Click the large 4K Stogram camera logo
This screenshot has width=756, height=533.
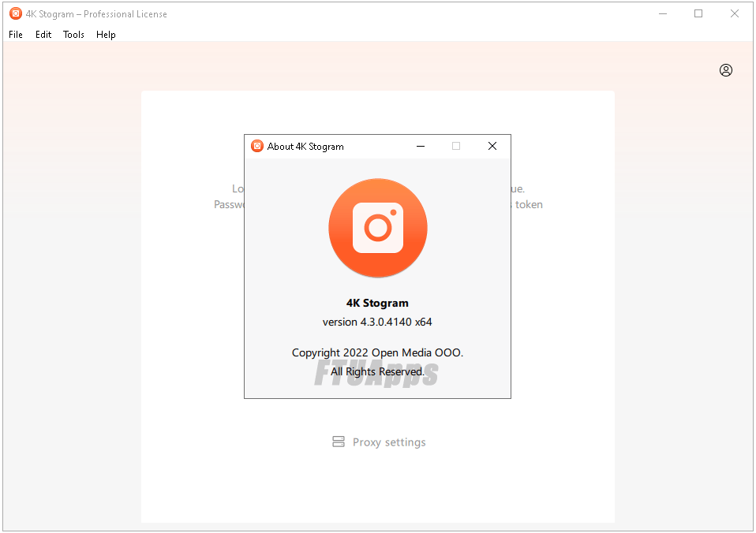(x=377, y=228)
